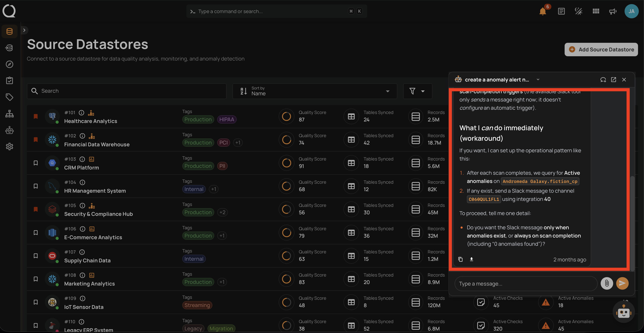Viewport: 644px width, 333px height.
Task: Click the floating chatbot launcher icon
Action: [624, 312]
